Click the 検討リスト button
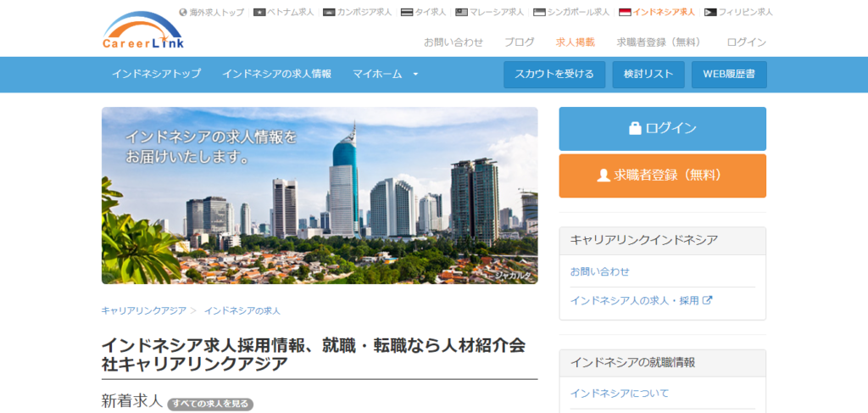 tap(648, 74)
